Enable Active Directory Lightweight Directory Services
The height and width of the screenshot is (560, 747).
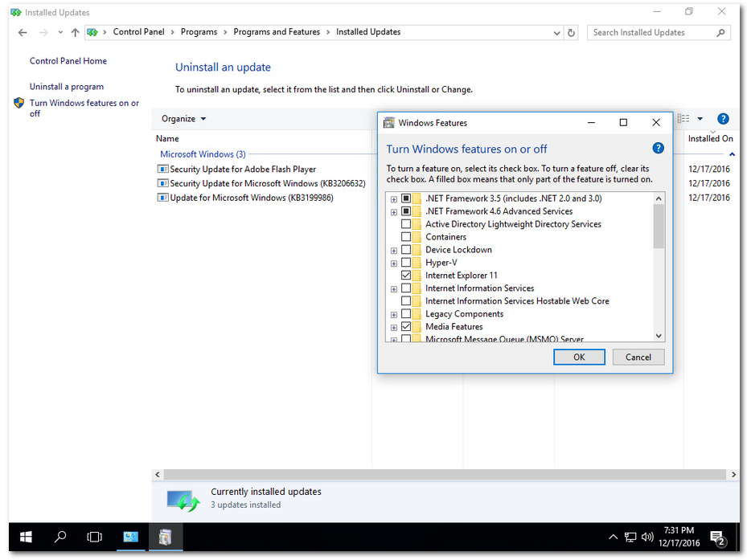406,224
